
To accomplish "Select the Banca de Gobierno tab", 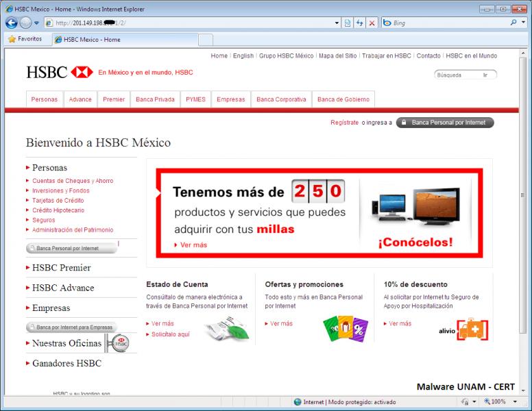I will (x=343, y=99).
